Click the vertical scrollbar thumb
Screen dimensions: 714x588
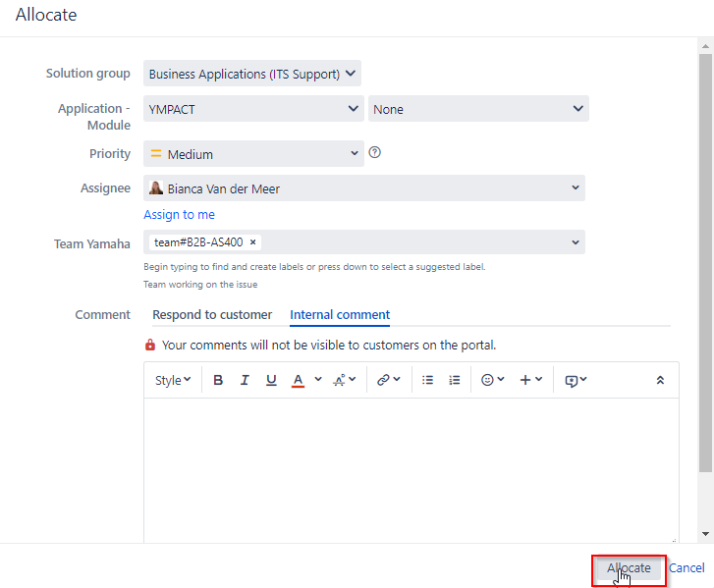point(705,263)
